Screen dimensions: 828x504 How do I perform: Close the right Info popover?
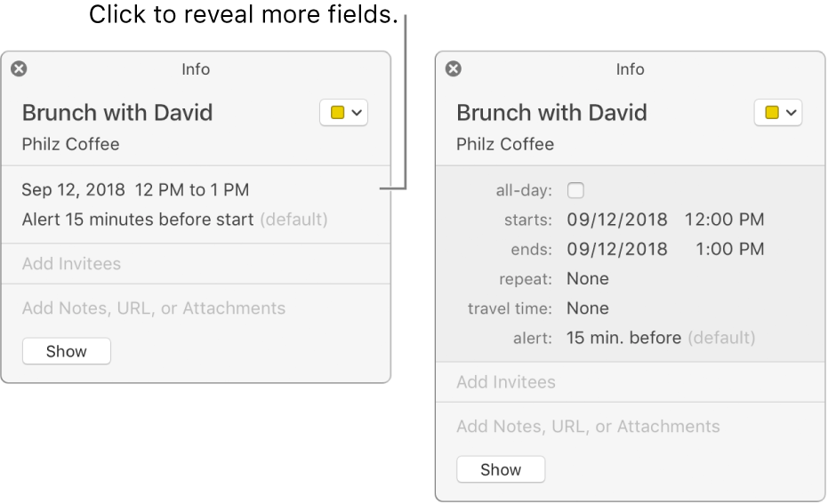[x=453, y=68]
